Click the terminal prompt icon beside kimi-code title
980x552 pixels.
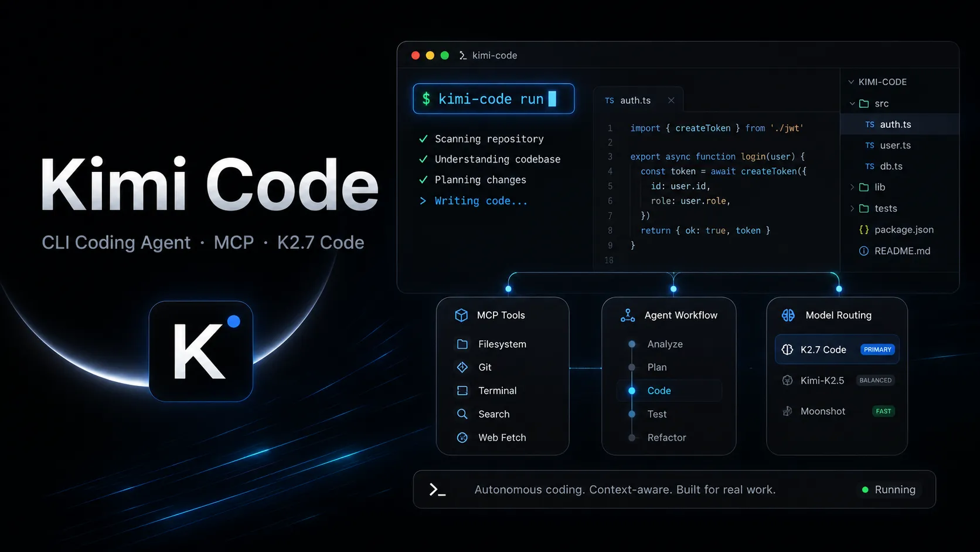click(463, 55)
